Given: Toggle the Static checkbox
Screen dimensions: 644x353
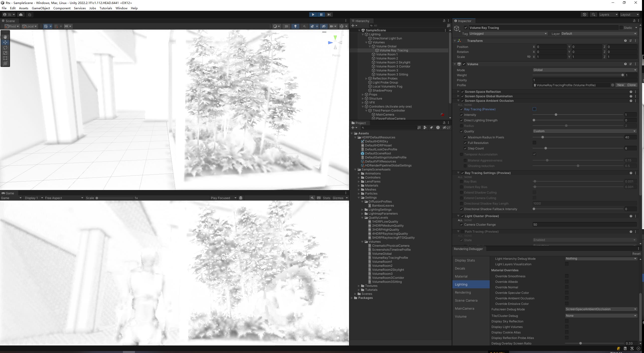Looking at the screenshot, I should click(x=621, y=28).
